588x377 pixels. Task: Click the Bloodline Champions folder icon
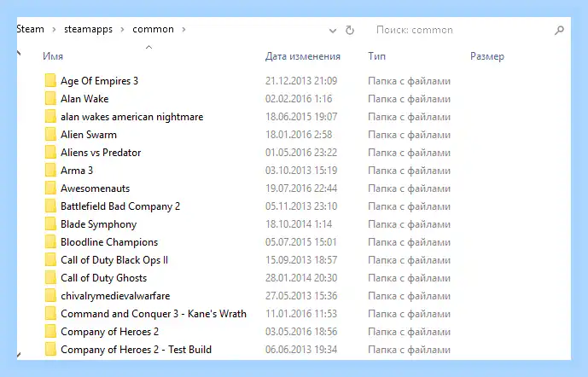click(x=50, y=242)
